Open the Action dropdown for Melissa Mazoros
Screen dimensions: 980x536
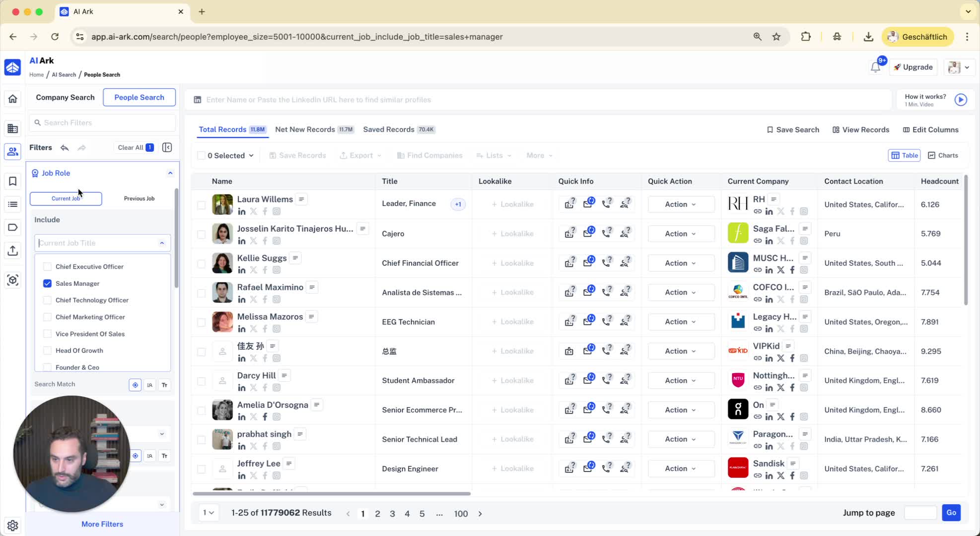[x=680, y=322]
